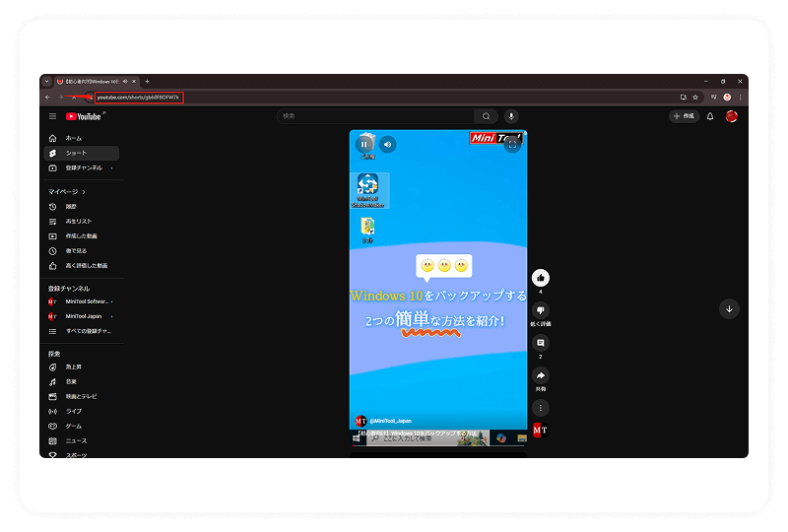This screenshot has height=532, width=788.
Task: Open ゲーム gaming category
Action: (x=82, y=426)
